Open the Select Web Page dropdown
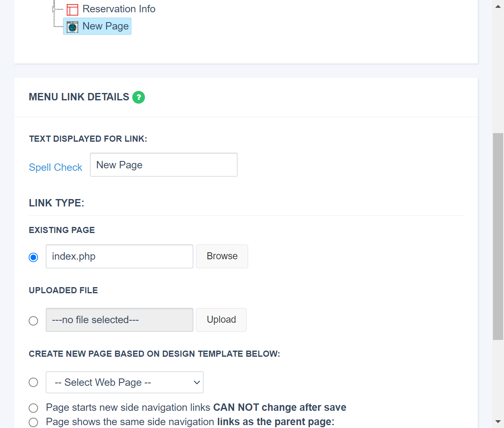The height and width of the screenshot is (428, 504). (124, 382)
